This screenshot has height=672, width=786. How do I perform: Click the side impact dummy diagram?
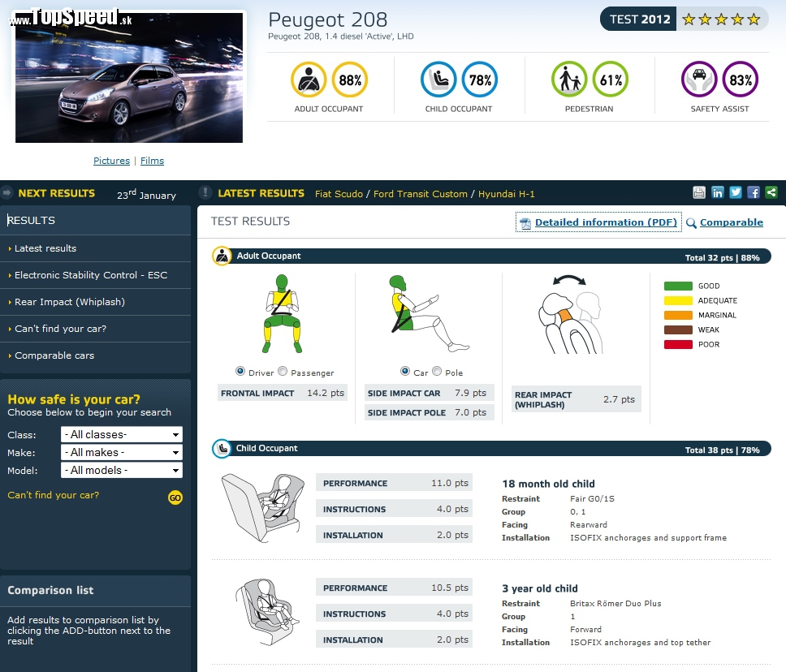pos(429,314)
